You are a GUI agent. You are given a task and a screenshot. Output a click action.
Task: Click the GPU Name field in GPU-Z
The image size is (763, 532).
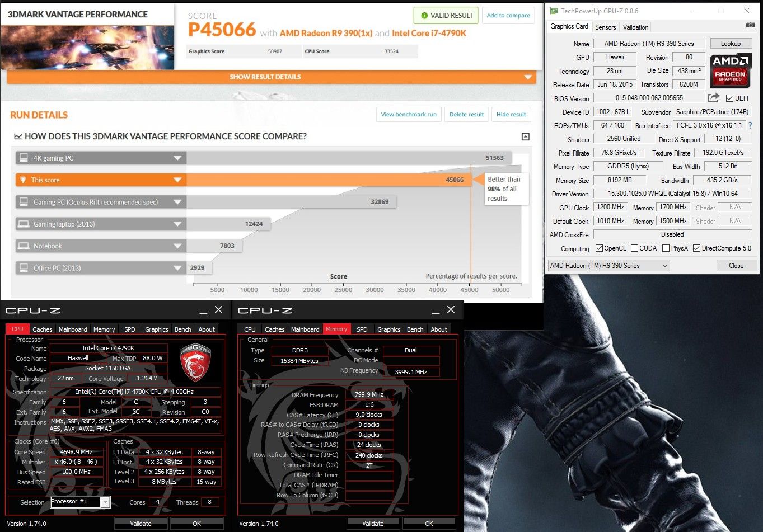tap(649, 44)
